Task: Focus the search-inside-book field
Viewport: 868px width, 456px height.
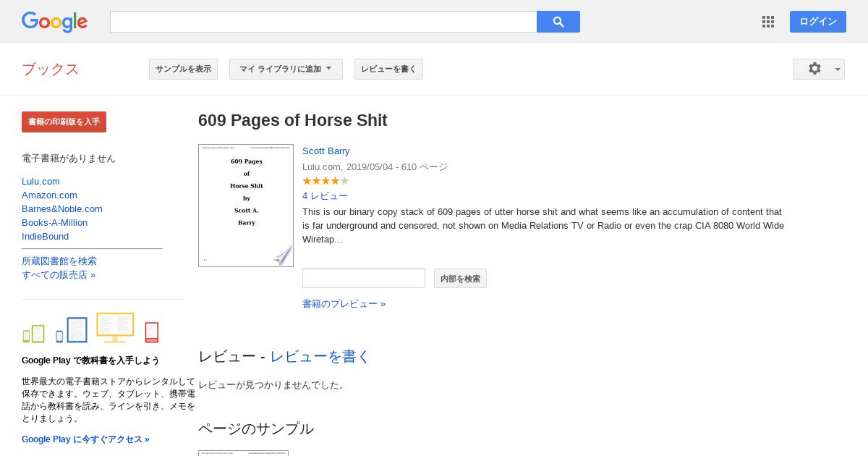Action: pyautogui.click(x=364, y=278)
